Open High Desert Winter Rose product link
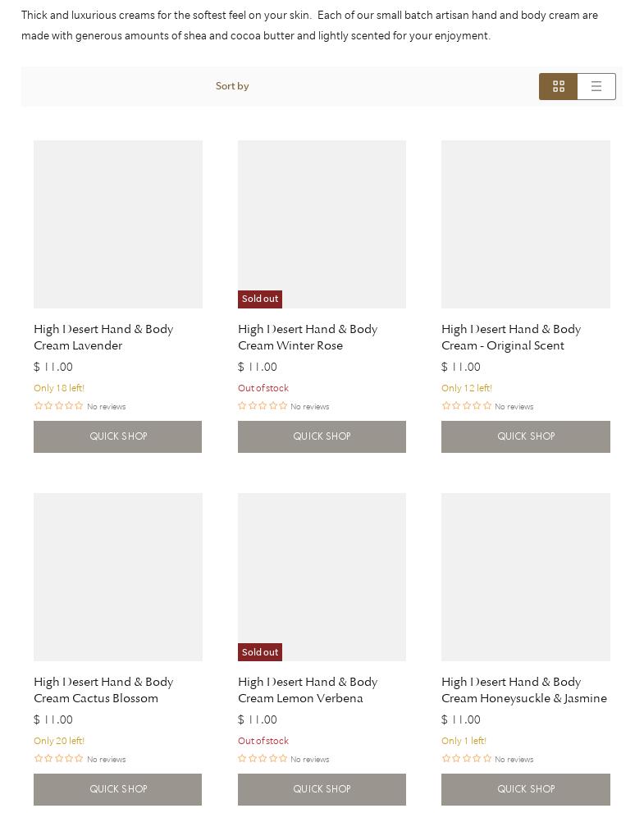644x813 pixels. (308, 337)
